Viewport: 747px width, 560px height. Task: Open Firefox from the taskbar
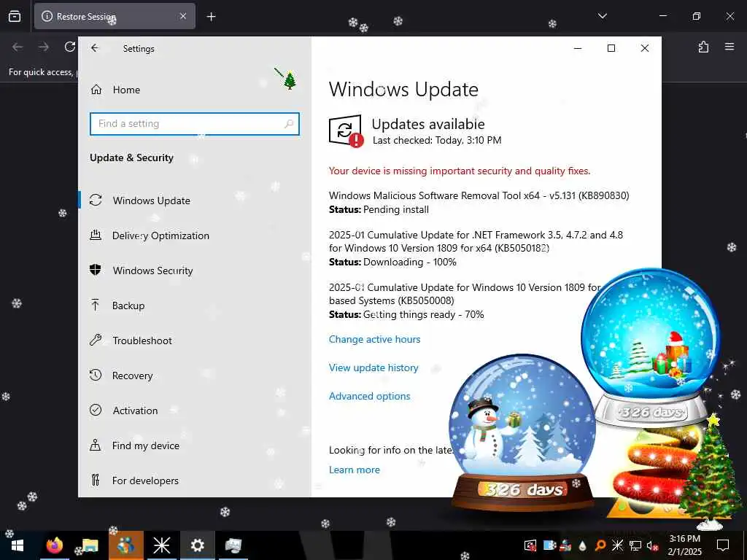(54, 545)
